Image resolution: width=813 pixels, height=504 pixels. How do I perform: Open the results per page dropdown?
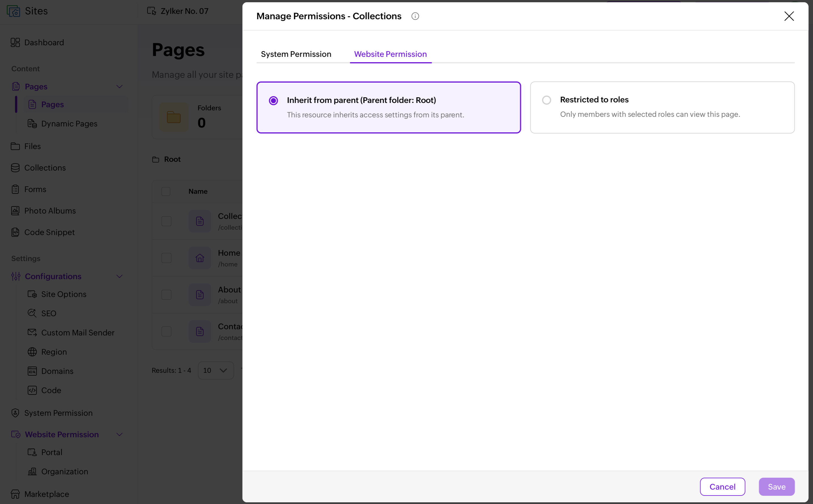click(x=215, y=370)
